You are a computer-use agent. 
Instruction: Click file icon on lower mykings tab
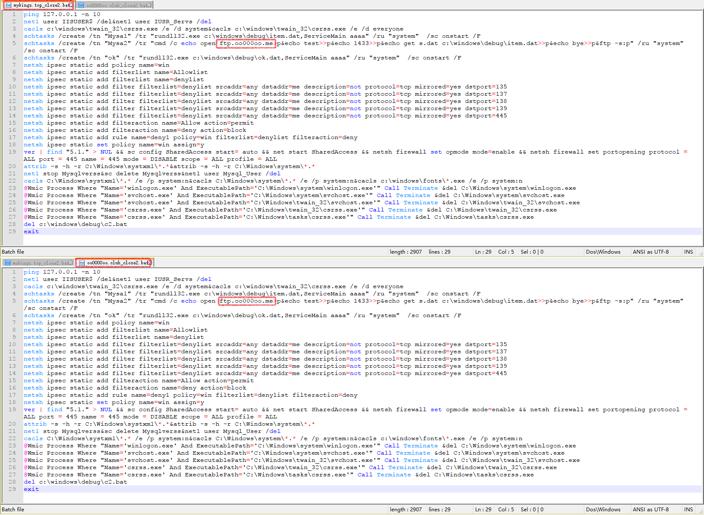click(x=5, y=262)
